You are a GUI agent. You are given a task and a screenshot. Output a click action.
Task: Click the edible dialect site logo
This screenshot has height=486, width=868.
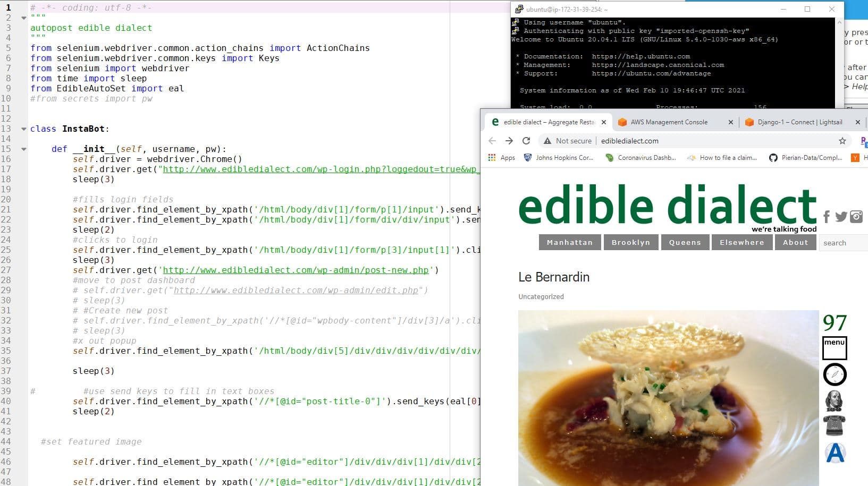coord(668,205)
